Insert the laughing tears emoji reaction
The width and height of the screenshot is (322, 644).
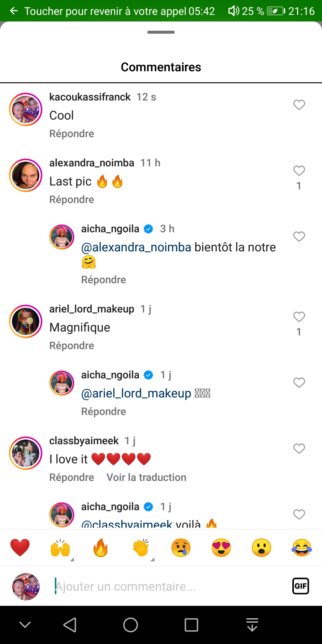[x=302, y=548]
